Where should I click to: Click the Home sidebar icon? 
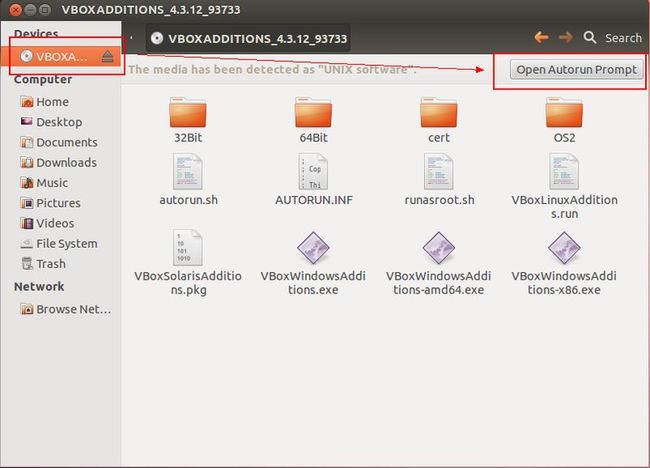coord(27,102)
